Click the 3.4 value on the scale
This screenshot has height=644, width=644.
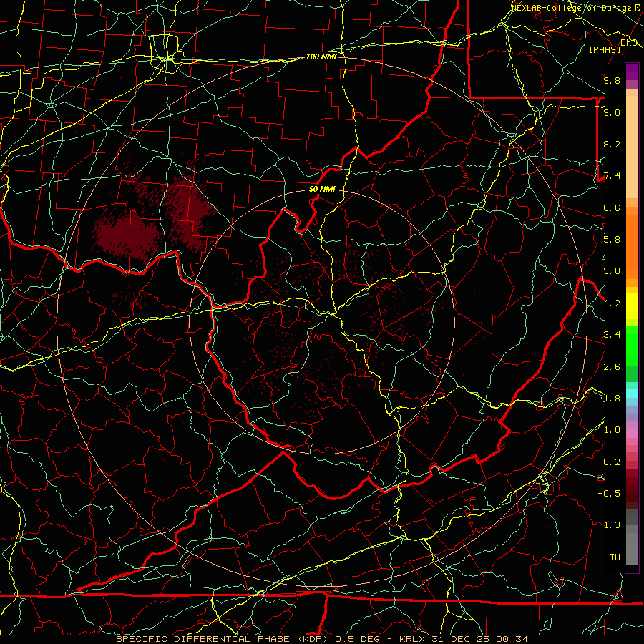tap(612, 335)
